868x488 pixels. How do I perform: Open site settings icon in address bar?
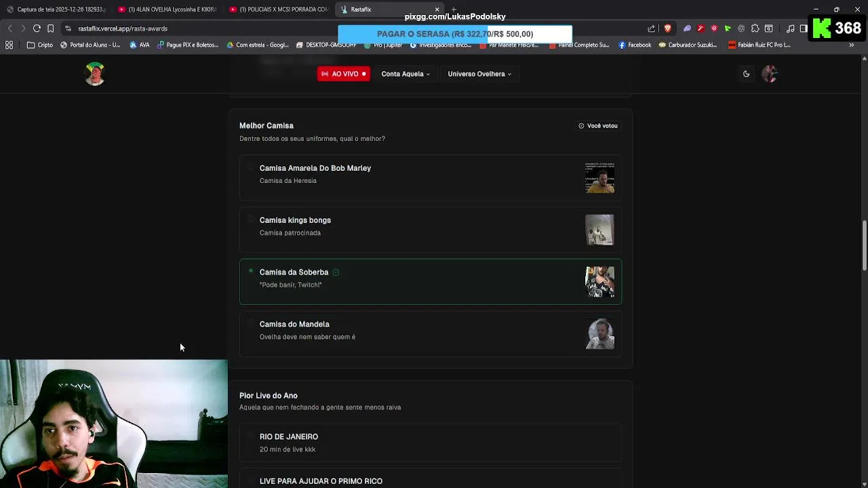click(x=68, y=28)
